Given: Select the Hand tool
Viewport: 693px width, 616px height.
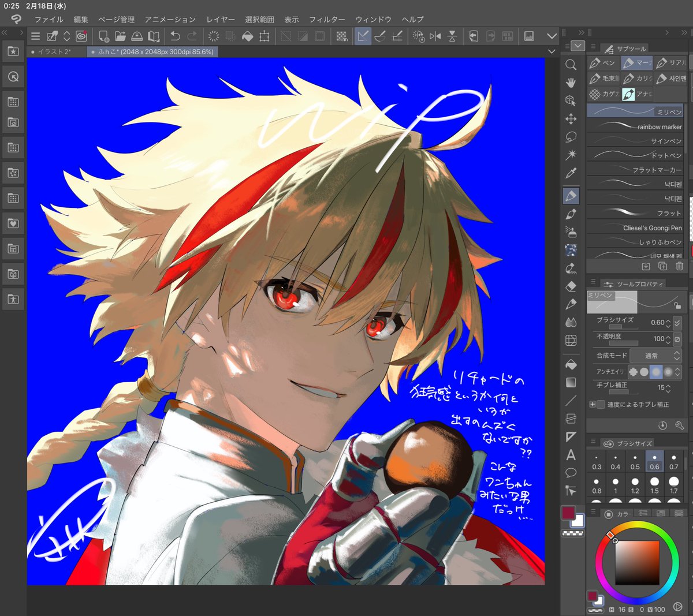Looking at the screenshot, I should 571,83.
